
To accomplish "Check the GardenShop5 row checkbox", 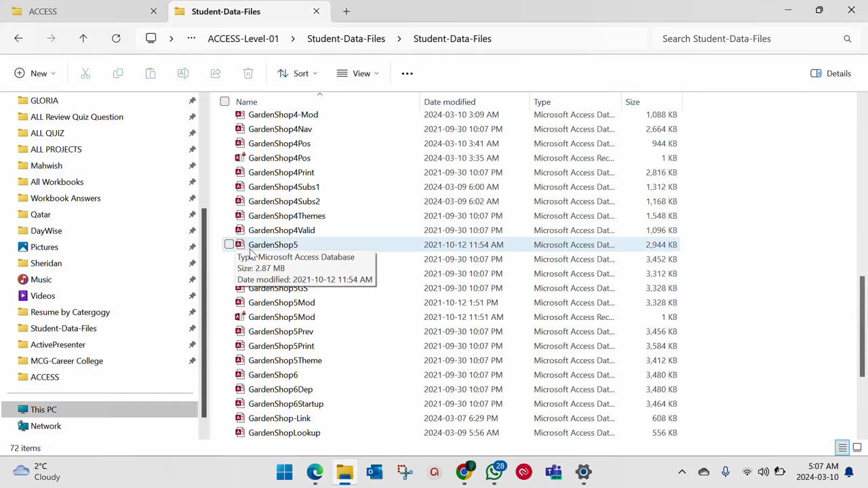I will click(229, 245).
